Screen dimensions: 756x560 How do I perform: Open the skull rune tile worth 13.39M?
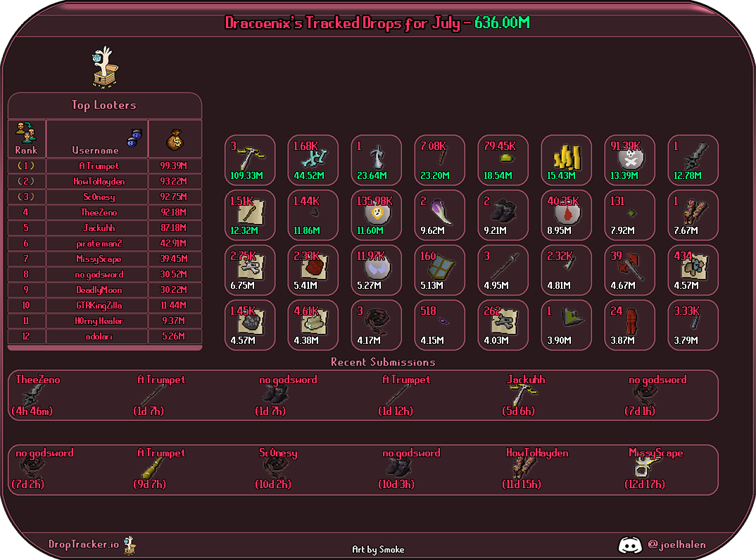(x=630, y=160)
